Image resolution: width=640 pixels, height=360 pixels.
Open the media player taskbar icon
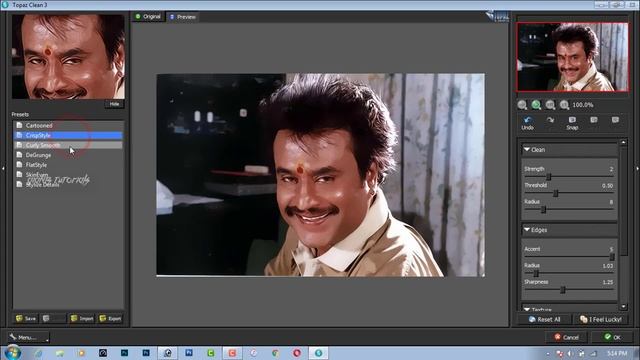coord(81,353)
